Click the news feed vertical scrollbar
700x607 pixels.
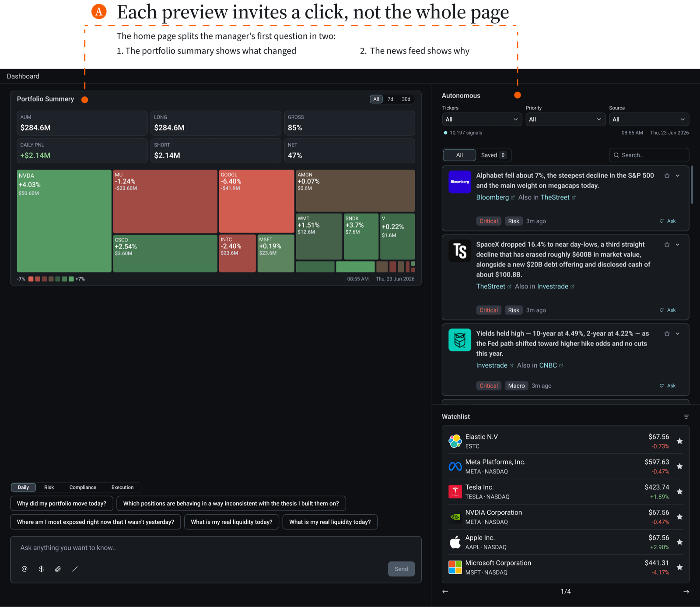pos(692,185)
